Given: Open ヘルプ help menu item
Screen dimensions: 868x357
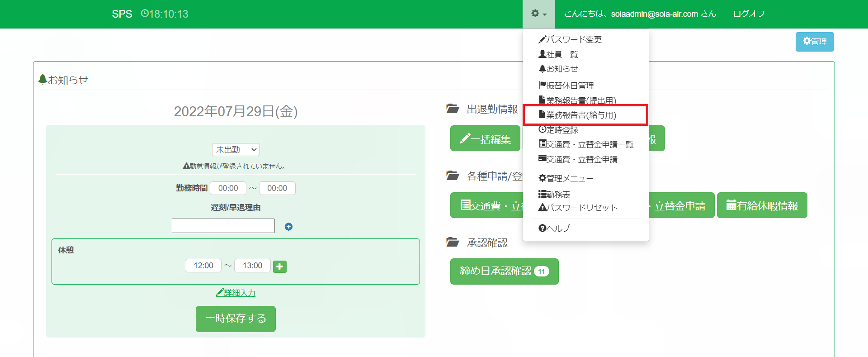Looking at the screenshot, I should [554, 228].
